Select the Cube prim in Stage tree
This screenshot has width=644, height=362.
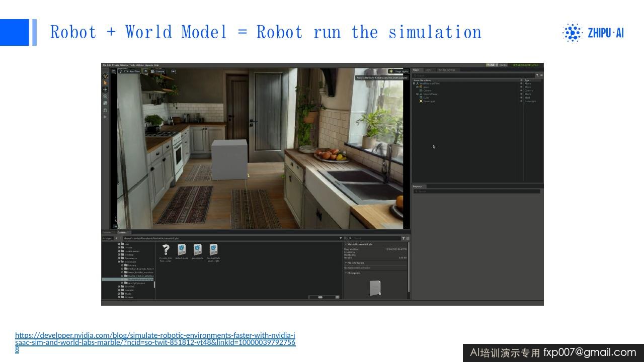(x=426, y=98)
